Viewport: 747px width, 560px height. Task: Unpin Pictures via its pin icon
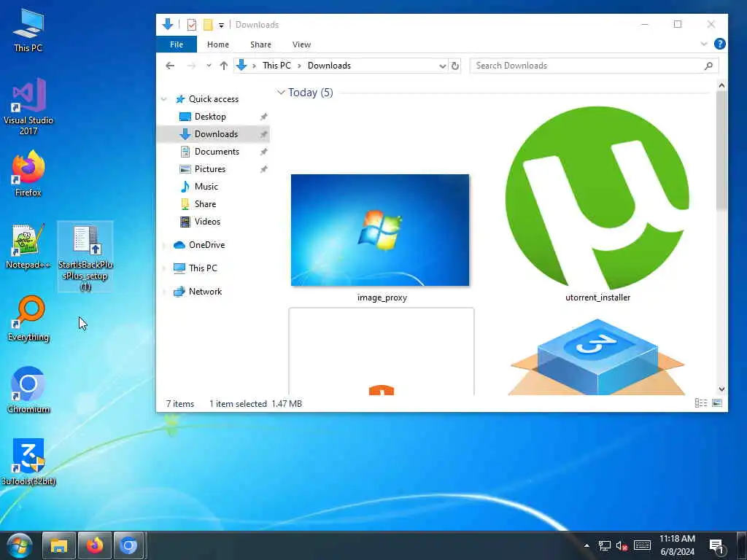click(x=263, y=169)
